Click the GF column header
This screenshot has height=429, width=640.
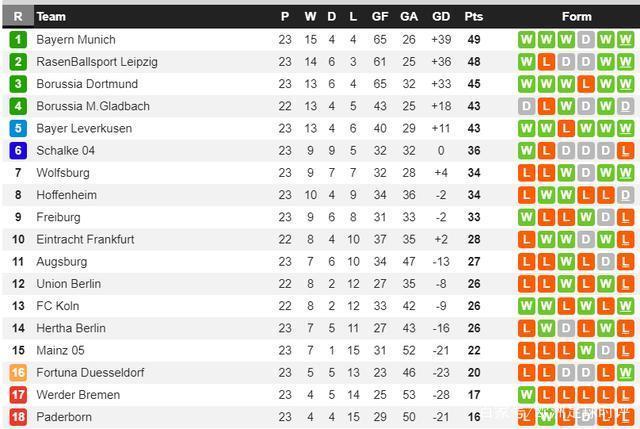tap(380, 17)
